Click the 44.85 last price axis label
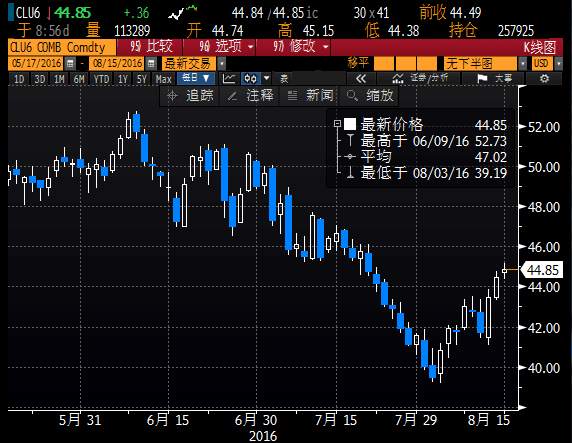 [x=541, y=270]
